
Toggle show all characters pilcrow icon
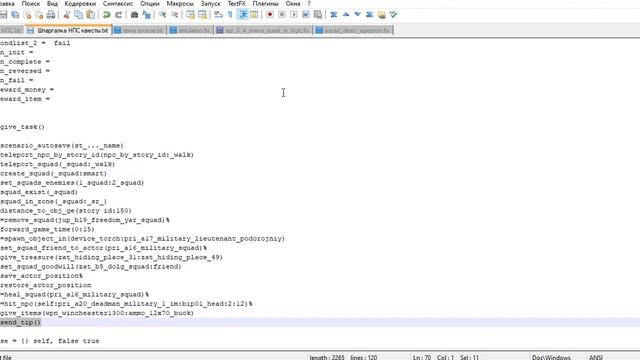(x=230, y=15)
